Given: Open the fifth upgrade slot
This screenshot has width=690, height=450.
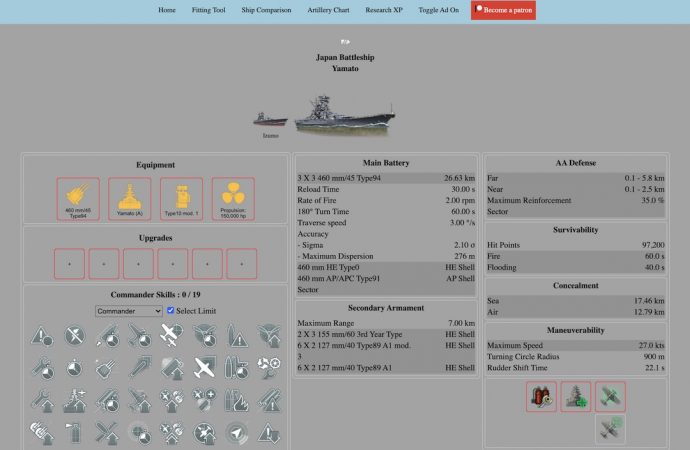Looking at the screenshot, I should tap(207, 264).
